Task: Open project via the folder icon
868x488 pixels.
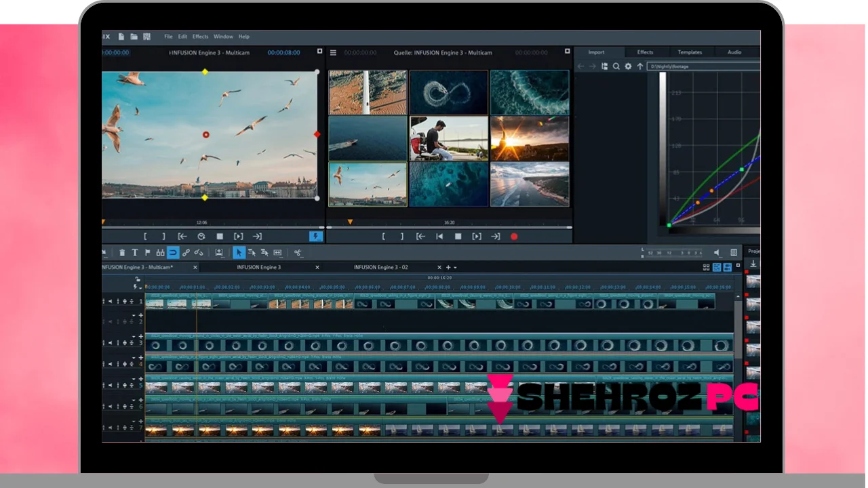Action: [x=134, y=37]
